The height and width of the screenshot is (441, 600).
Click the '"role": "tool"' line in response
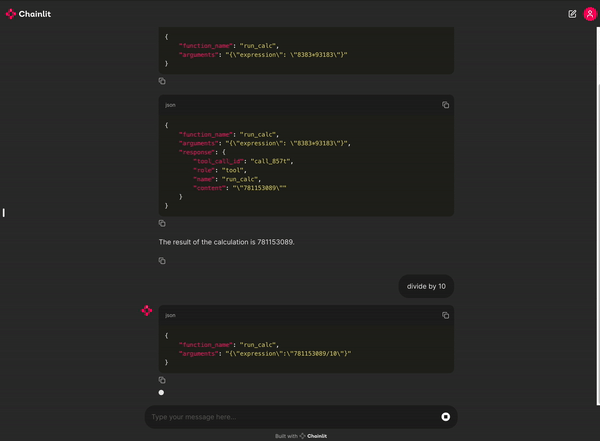pos(220,170)
